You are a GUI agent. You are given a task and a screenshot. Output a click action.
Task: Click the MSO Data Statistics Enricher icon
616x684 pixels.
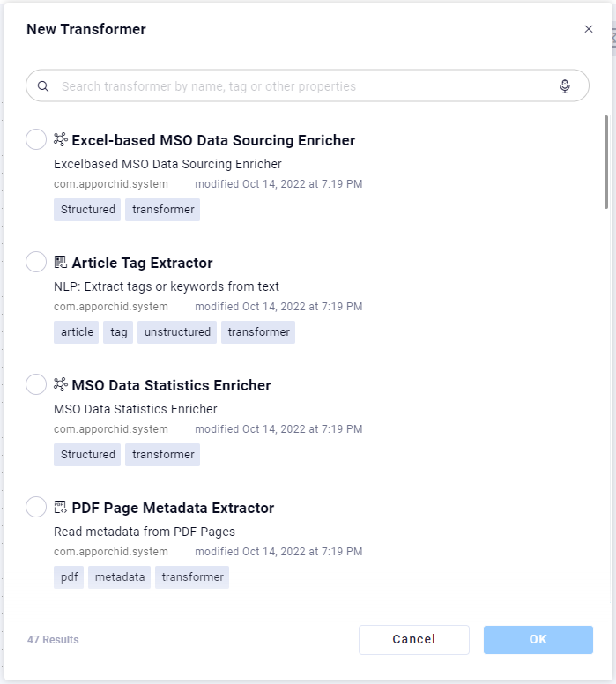61,384
